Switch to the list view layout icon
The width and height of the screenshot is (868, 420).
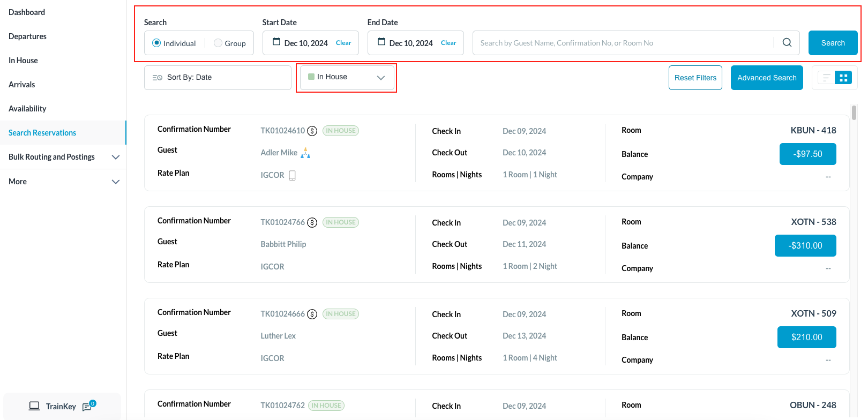[826, 78]
